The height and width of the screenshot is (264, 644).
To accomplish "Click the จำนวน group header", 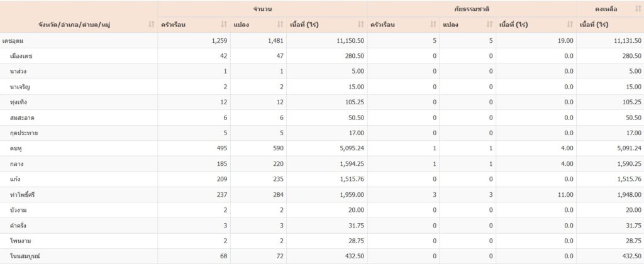I will [x=262, y=9].
